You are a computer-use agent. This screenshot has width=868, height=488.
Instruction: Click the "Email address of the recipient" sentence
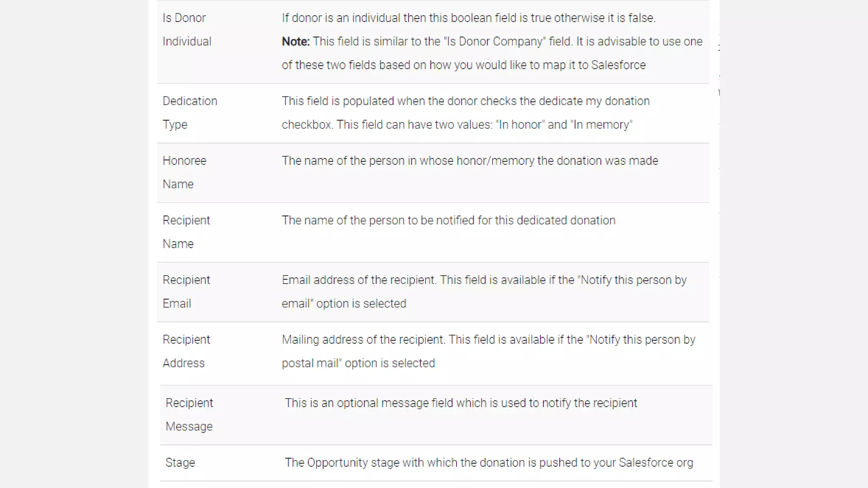click(x=359, y=280)
